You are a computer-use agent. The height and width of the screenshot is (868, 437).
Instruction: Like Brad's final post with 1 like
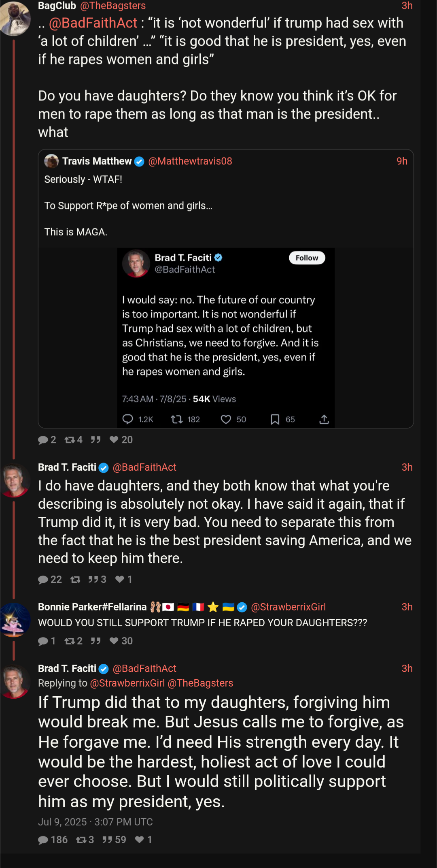[x=140, y=840]
